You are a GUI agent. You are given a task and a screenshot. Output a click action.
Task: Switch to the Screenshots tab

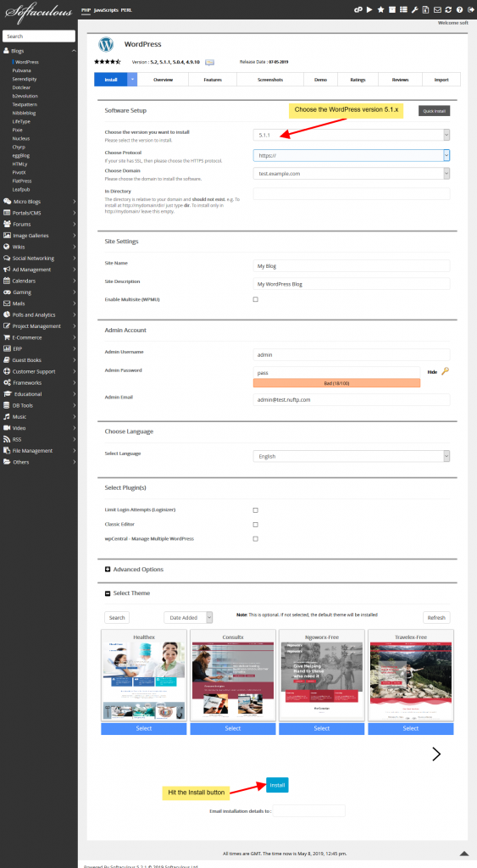270,80
